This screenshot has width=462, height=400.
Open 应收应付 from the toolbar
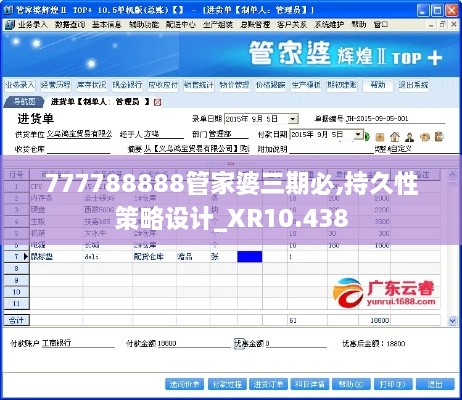[163, 85]
